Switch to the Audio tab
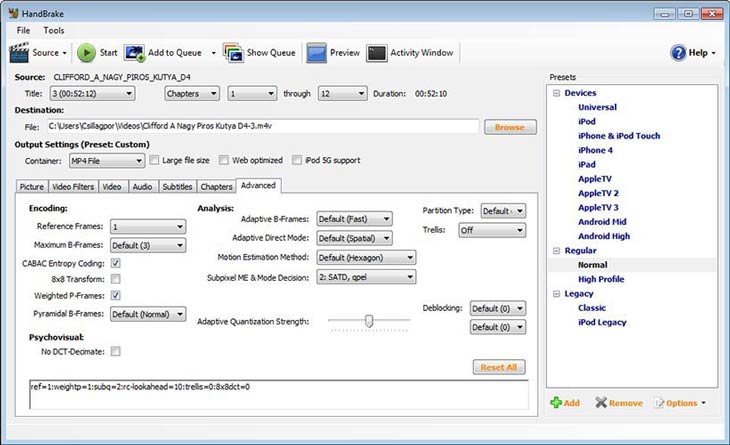This screenshot has width=730, height=445. click(x=142, y=186)
